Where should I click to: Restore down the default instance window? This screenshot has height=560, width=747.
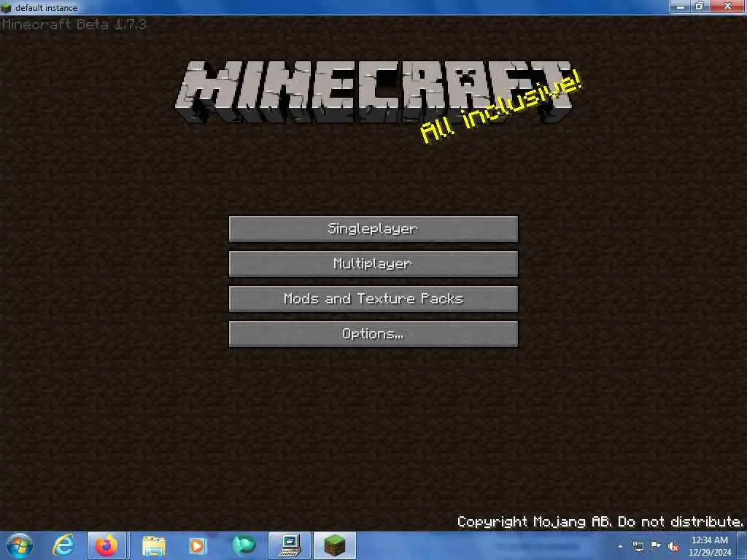[x=700, y=7]
